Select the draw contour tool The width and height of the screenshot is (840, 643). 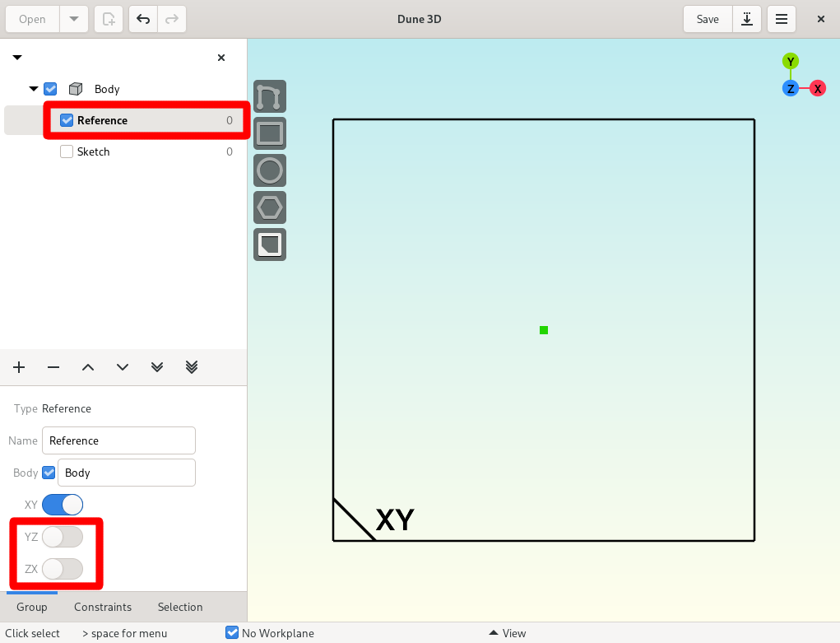270,96
